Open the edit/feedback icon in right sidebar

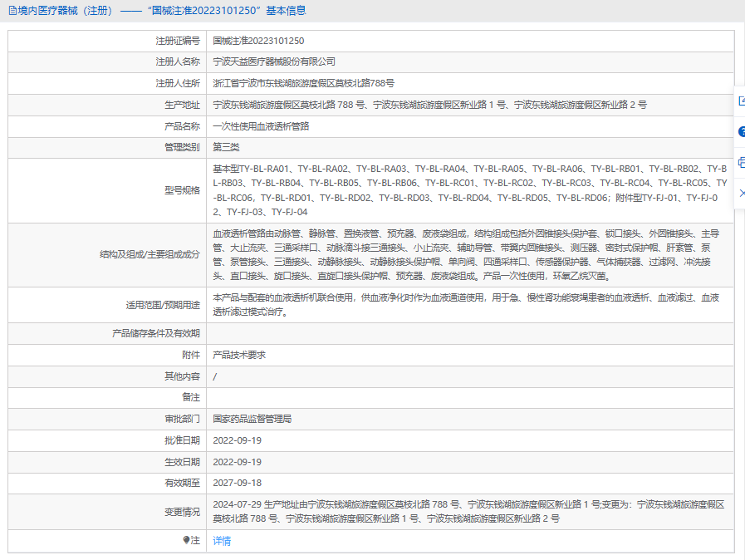click(741, 101)
